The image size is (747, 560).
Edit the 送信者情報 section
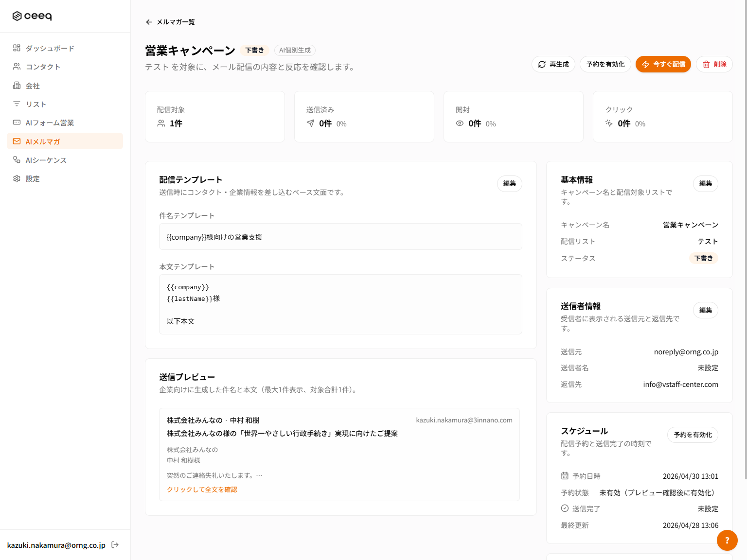click(x=706, y=310)
